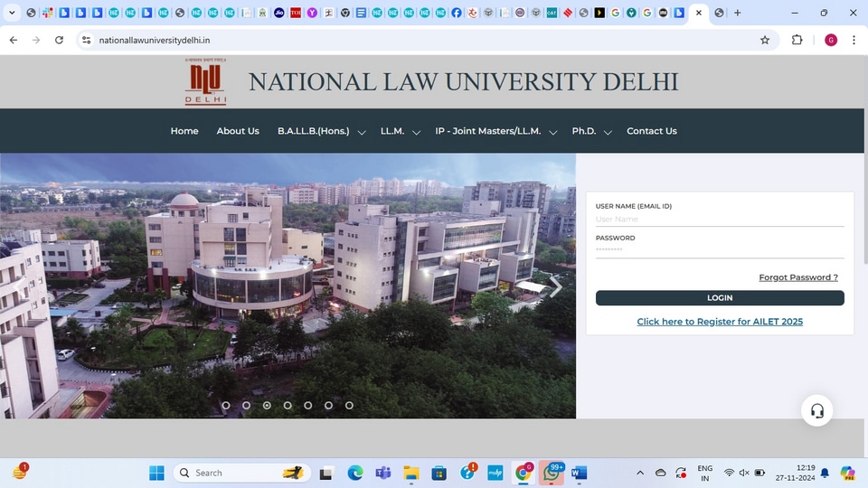The height and width of the screenshot is (488, 868).
Task: Open Word from the taskbar
Action: [x=579, y=473]
